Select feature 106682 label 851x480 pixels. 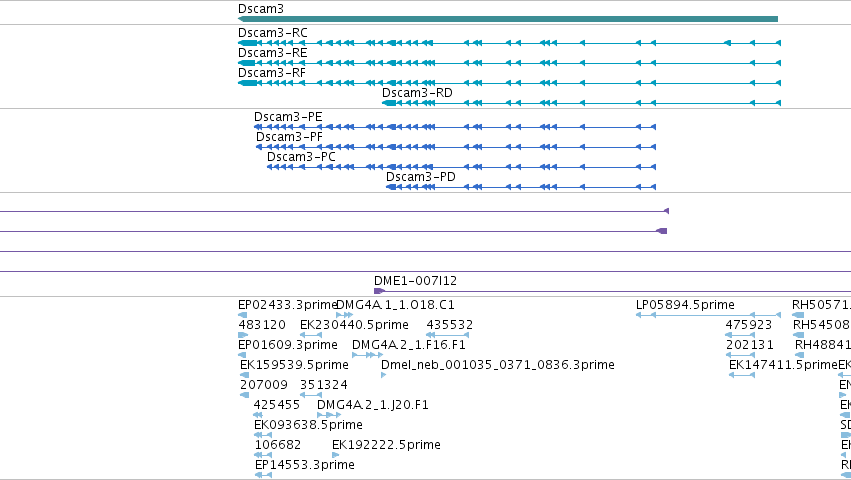pos(278,445)
